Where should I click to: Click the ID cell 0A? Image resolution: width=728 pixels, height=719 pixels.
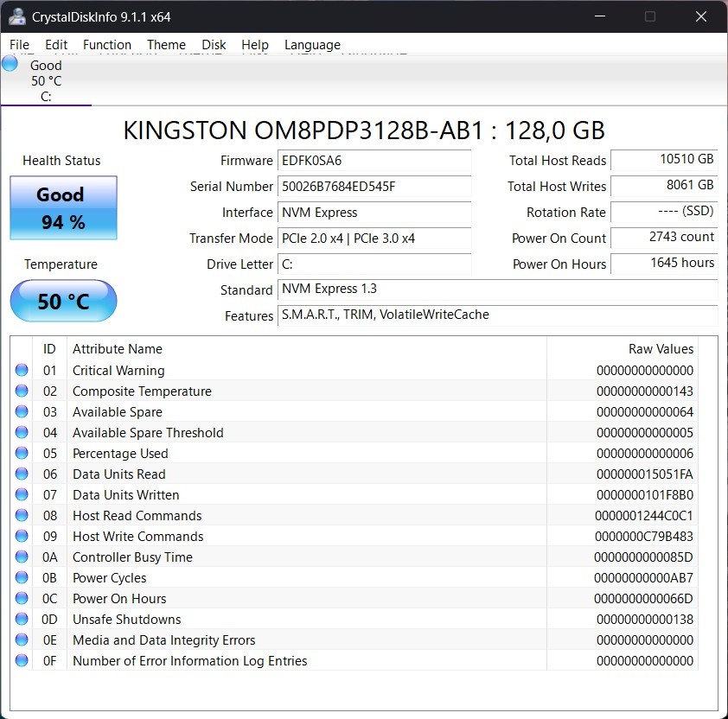tap(49, 557)
